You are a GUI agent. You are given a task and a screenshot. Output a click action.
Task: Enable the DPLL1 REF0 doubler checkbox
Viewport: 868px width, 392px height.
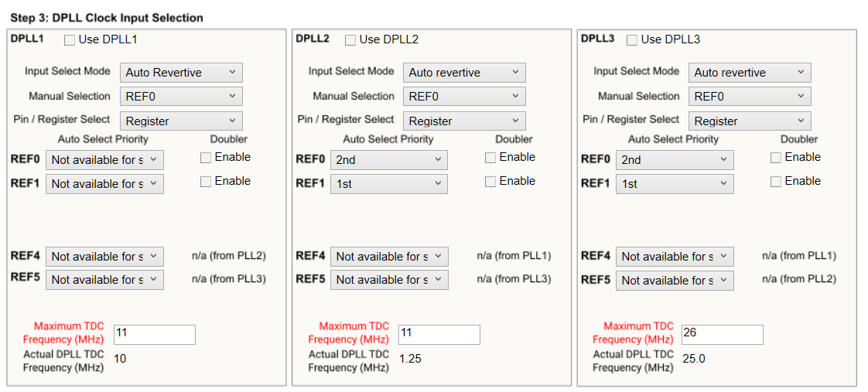click(206, 158)
